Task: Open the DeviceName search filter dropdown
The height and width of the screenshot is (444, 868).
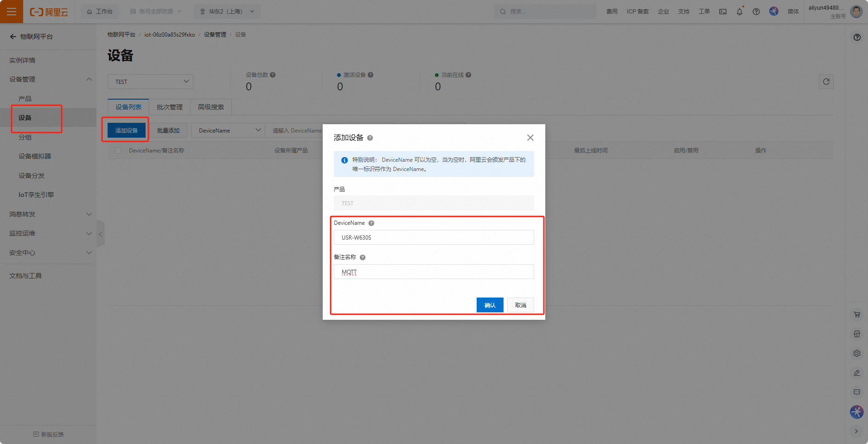Action: click(x=228, y=131)
